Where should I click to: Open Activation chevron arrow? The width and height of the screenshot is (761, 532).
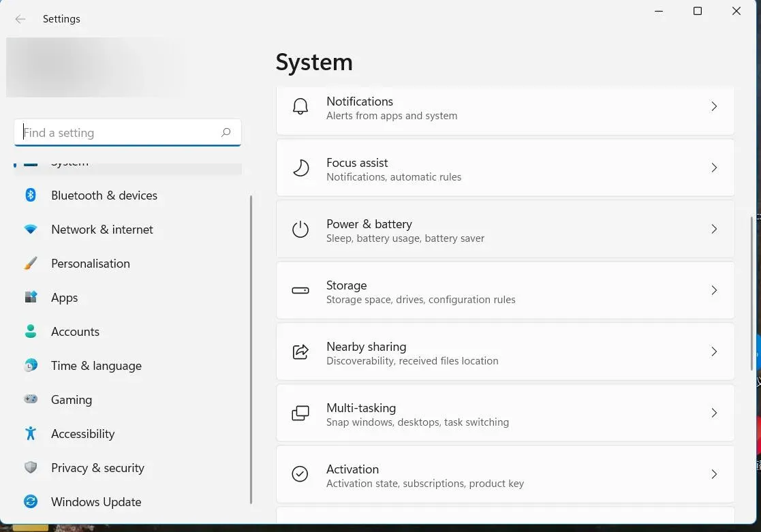click(714, 474)
